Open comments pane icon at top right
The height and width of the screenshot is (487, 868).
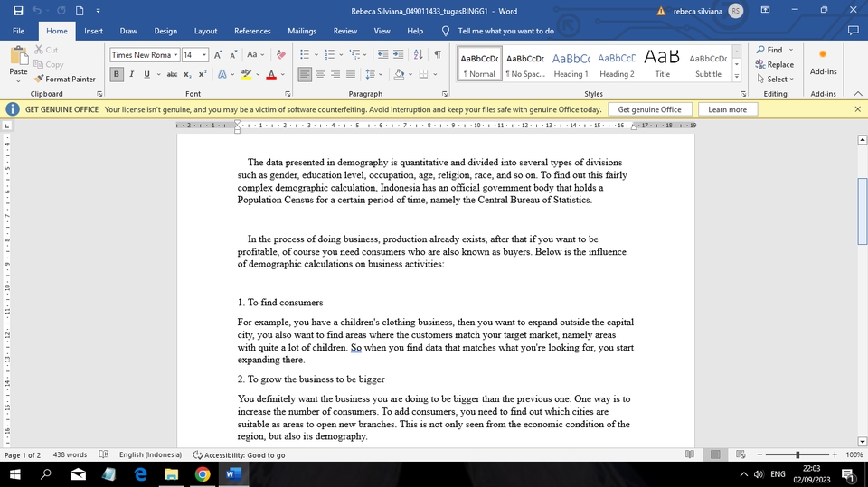[853, 31]
